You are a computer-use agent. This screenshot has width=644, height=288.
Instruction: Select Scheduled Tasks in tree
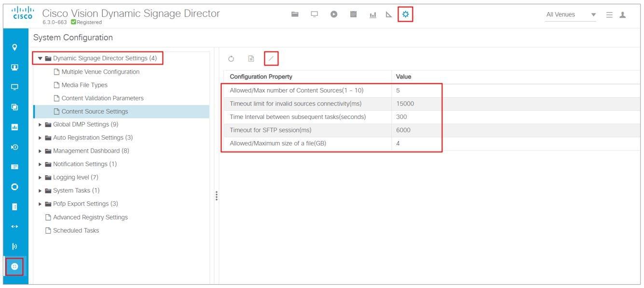[x=76, y=230]
